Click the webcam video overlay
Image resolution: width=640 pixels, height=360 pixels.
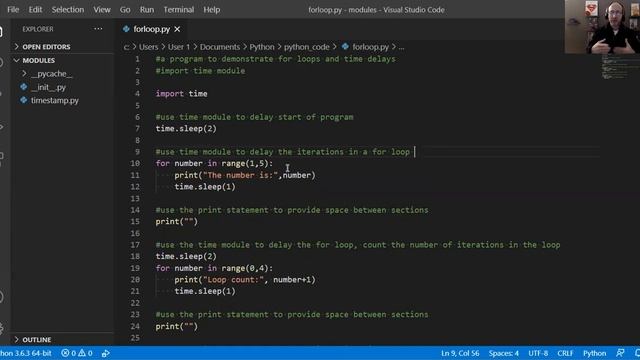(602, 27)
